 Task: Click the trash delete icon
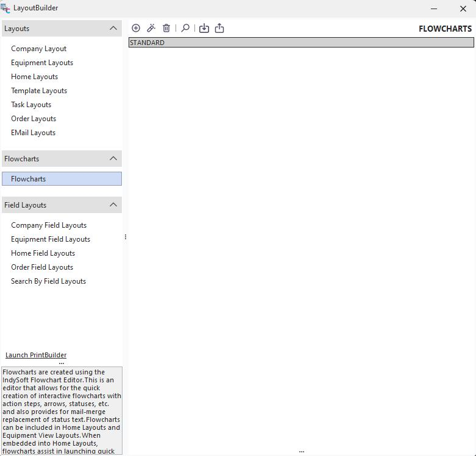tap(166, 28)
